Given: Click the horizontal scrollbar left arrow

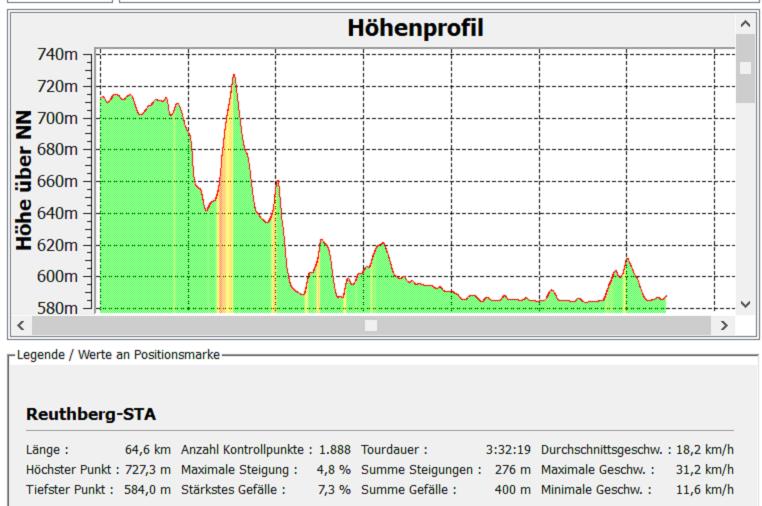Looking at the screenshot, I should click(20, 325).
